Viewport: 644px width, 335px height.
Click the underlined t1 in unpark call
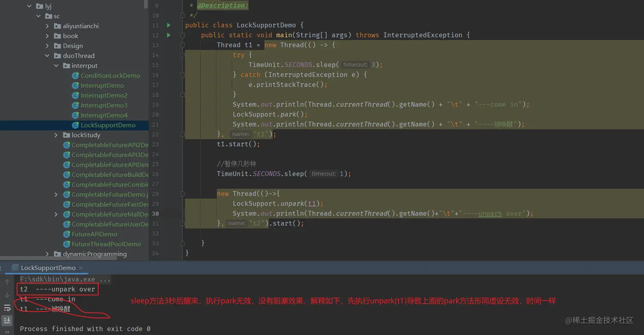[312, 204]
